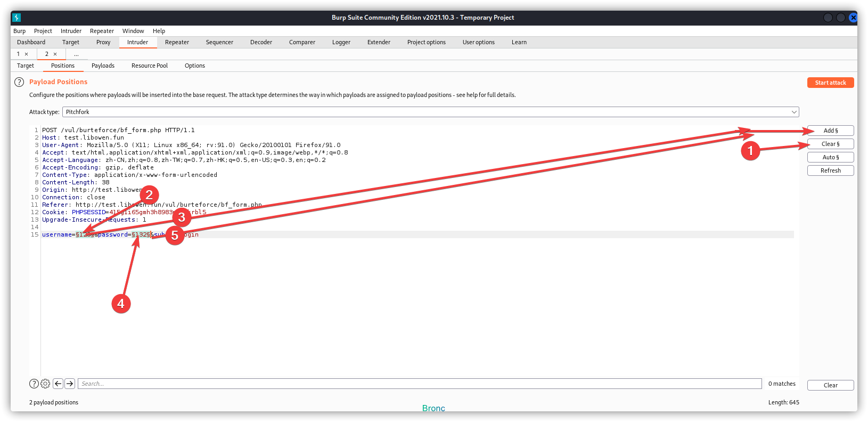Click the Connection: close header line

73,197
